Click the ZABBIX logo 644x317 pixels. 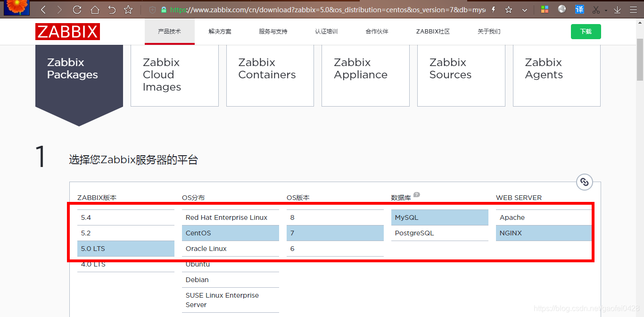(x=67, y=32)
